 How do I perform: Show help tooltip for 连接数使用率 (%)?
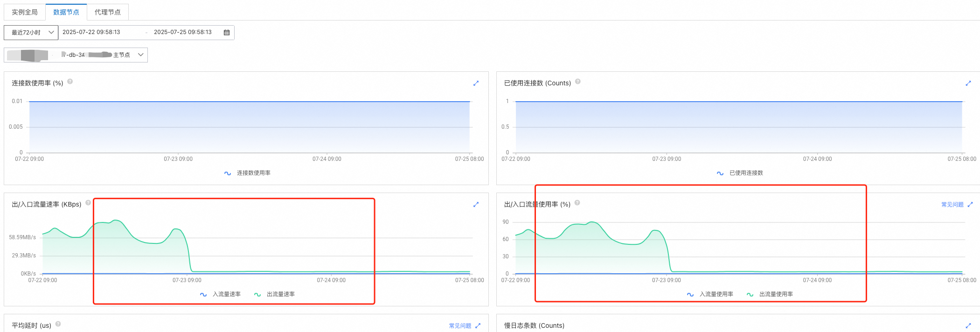[70, 82]
